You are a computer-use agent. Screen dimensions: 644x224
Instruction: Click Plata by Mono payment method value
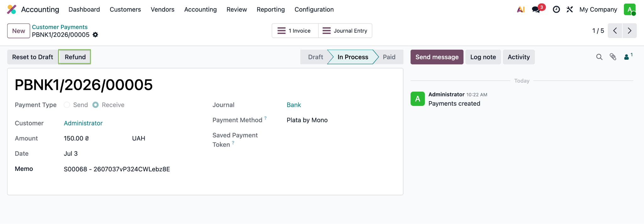tap(307, 120)
